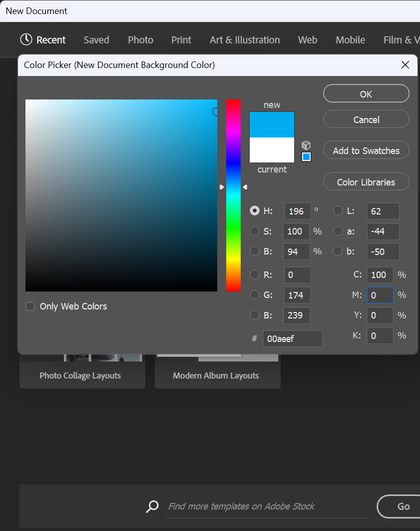Click the clock icon beside Recent
This screenshot has width=420, height=531.
point(25,39)
